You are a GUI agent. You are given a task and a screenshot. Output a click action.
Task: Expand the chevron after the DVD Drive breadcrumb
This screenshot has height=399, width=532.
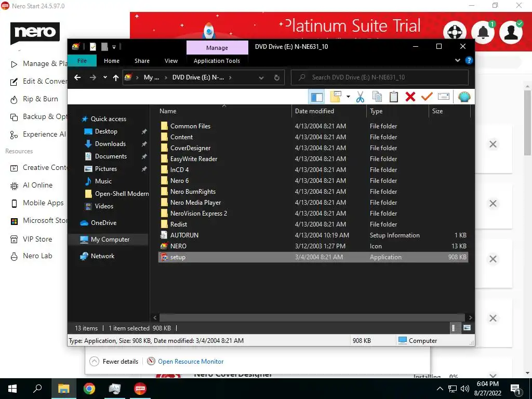tap(230, 77)
